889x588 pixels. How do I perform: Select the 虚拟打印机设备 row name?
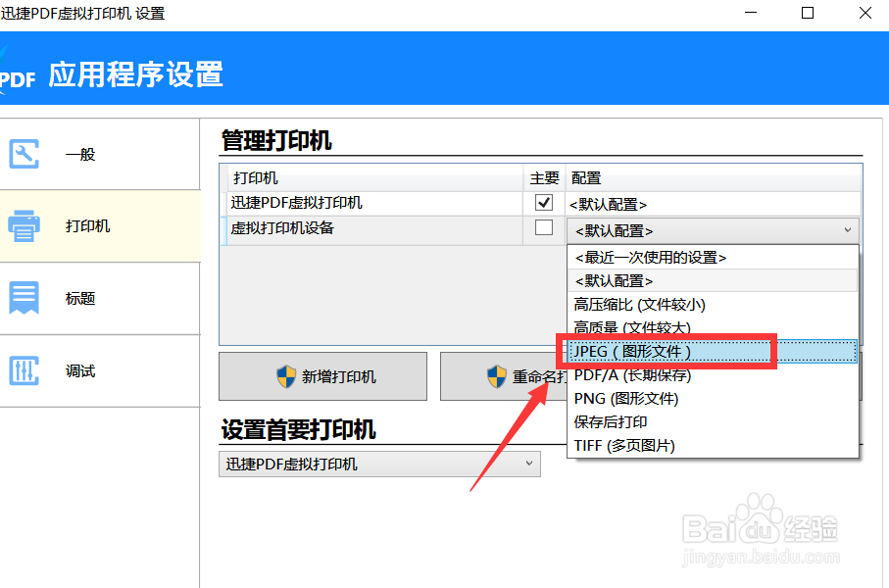(x=282, y=228)
